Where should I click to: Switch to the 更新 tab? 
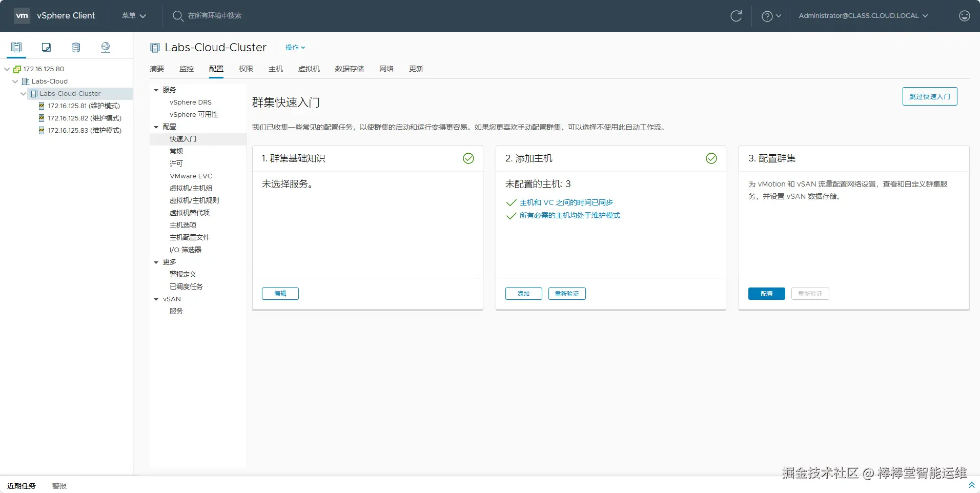click(x=416, y=69)
